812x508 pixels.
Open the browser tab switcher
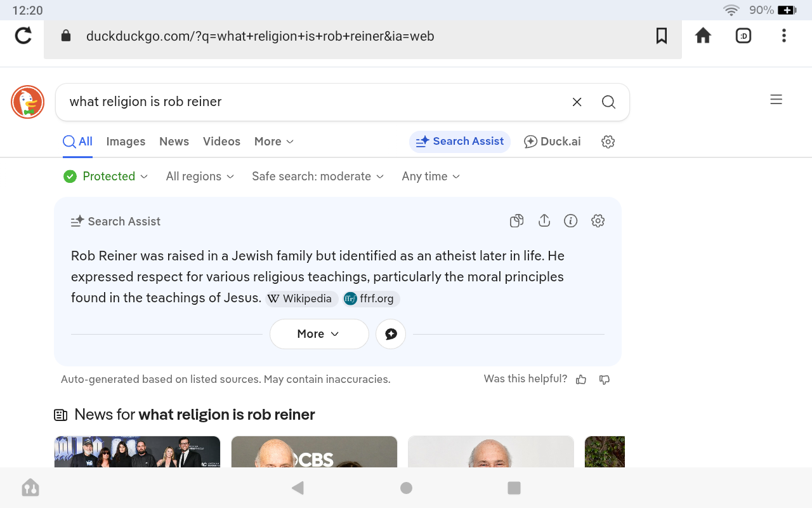coord(743,36)
